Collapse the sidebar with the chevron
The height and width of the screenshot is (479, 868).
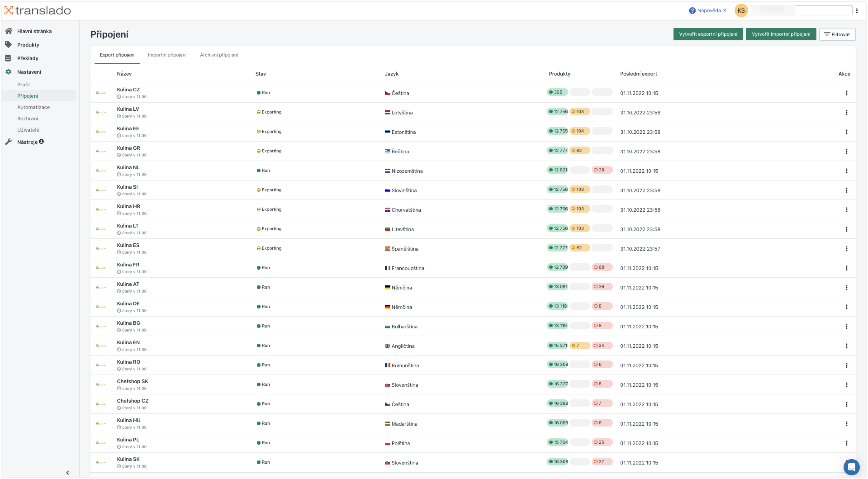[x=67, y=473]
